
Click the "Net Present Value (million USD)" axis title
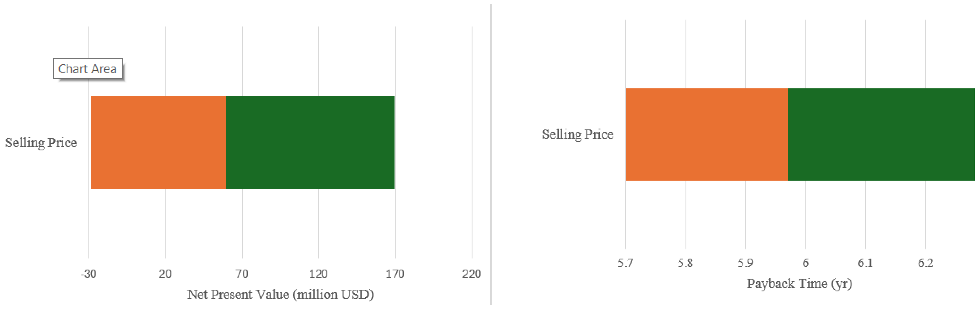(280, 294)
